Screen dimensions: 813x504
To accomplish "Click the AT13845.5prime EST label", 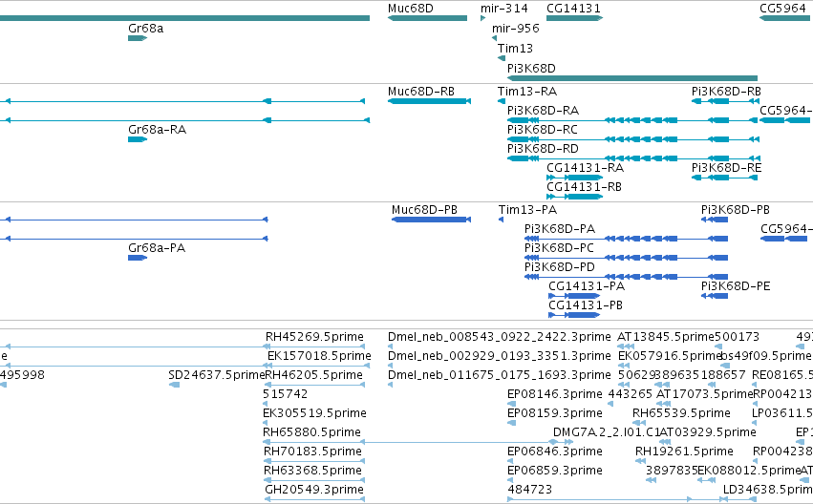I will click(x=666, y=337).
